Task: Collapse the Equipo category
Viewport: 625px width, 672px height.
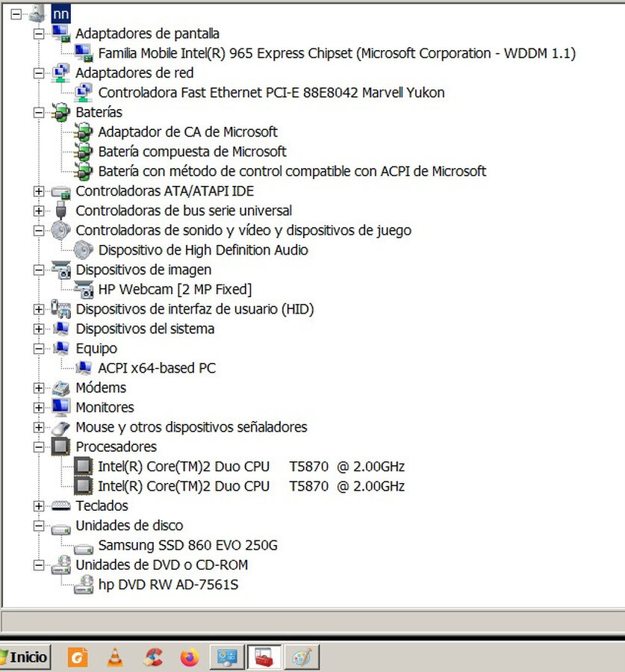Action: coord(39,349)
